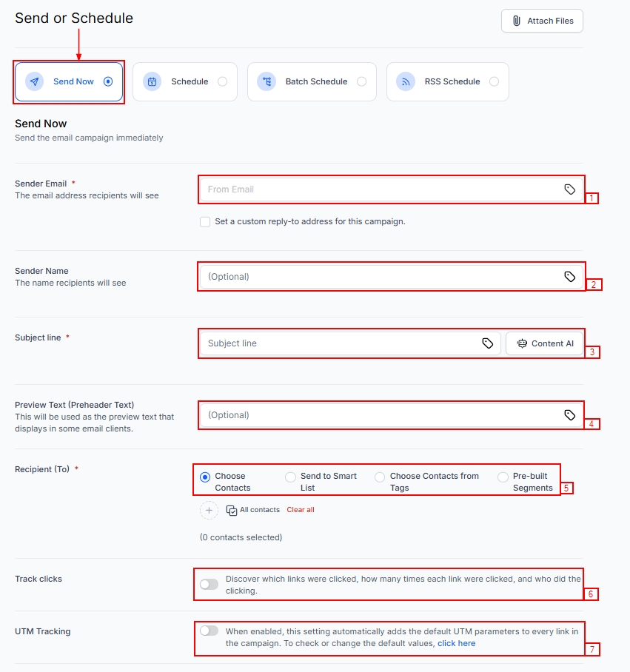Enable the Track clicks toggle
The height and width of the screenshot is (672, 630).
pos(210,585)
